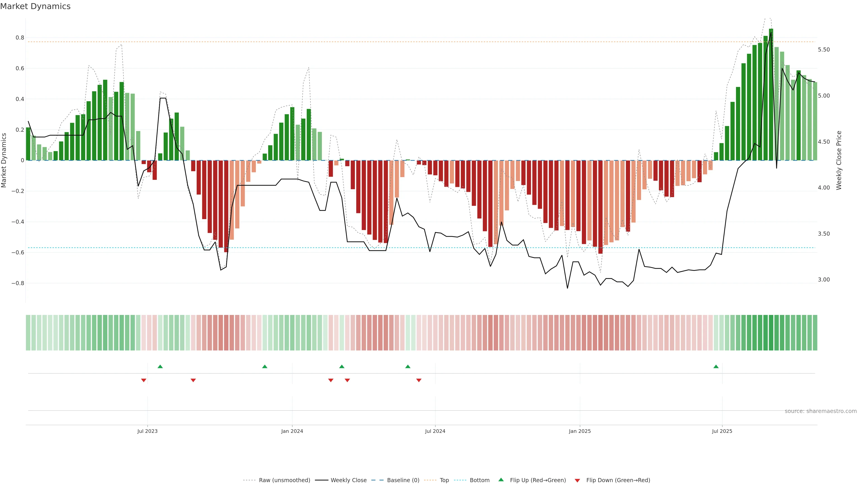Toggle the Baseline (0) legend entry
Viewport: 868px width, 488px height.
point(403,480)
